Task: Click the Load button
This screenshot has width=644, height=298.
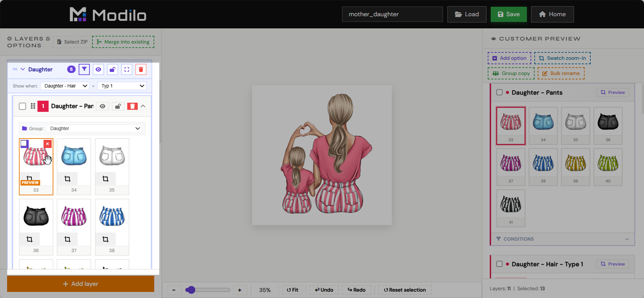Action: [467, 14]
